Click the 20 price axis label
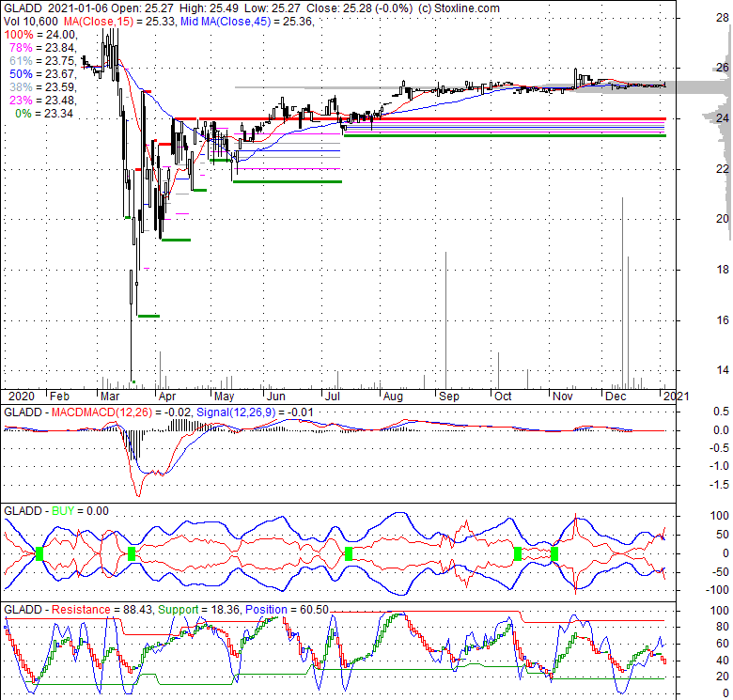The image size is (733, 700). click(x=723, y=219)
